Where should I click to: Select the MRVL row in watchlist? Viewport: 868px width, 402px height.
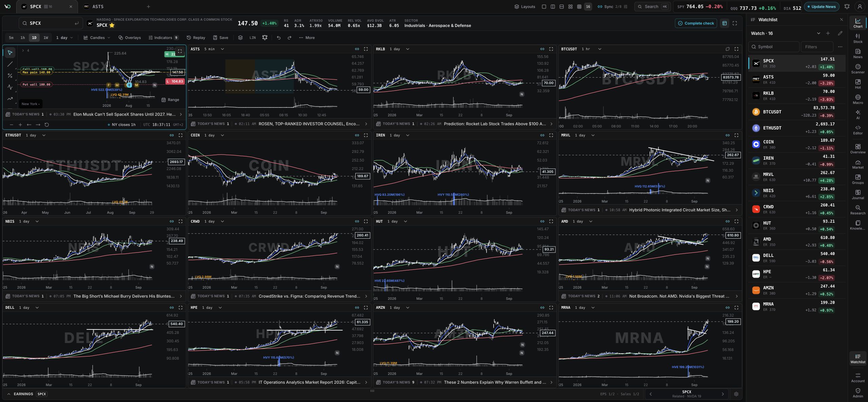tap(796, 177)
